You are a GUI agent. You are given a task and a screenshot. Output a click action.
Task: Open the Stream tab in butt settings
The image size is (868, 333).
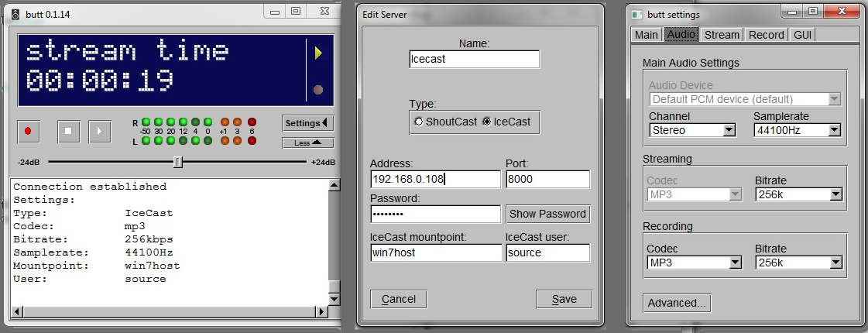coord(722,35)
